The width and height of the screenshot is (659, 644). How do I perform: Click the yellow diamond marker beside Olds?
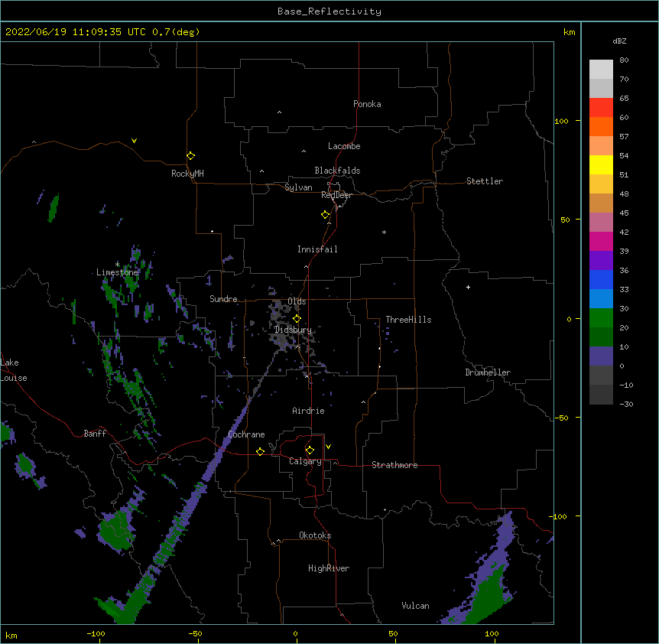(297, 319)
